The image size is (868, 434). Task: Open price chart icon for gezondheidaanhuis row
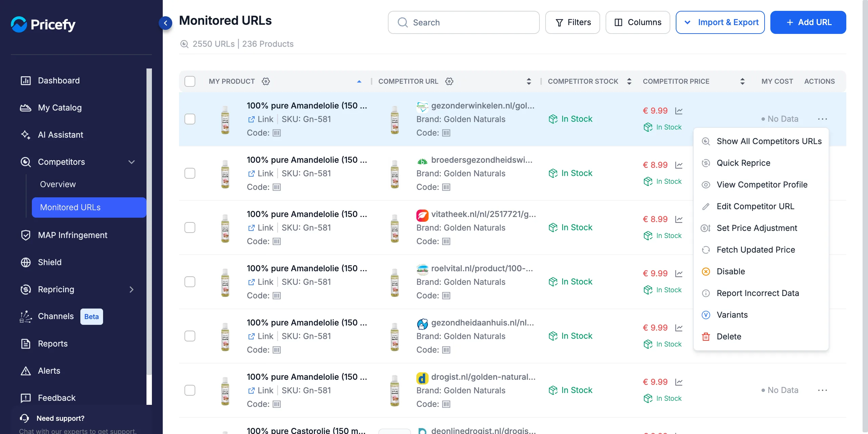click(x=679, y=328)
